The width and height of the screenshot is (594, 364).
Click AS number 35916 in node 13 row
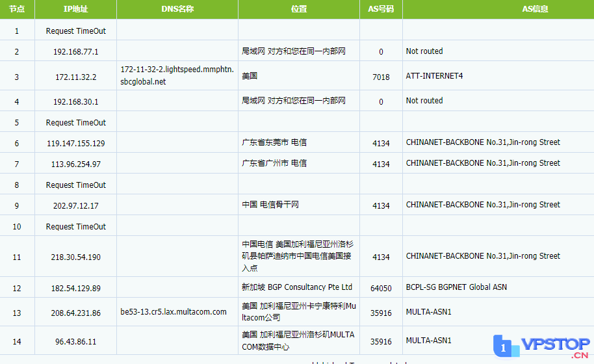click(x=381, y=313)
